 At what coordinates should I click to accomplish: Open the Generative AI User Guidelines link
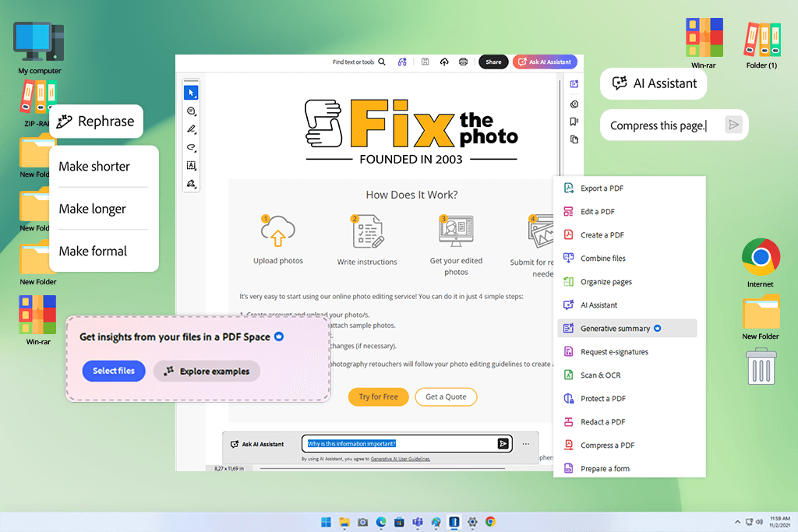[401, 459]
